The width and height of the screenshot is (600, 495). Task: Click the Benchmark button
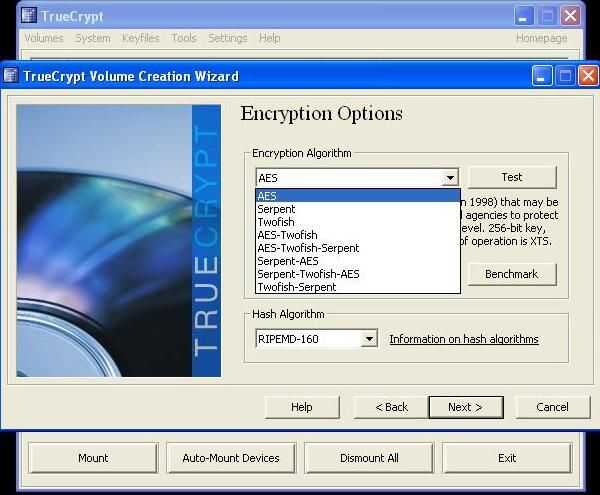512,274
